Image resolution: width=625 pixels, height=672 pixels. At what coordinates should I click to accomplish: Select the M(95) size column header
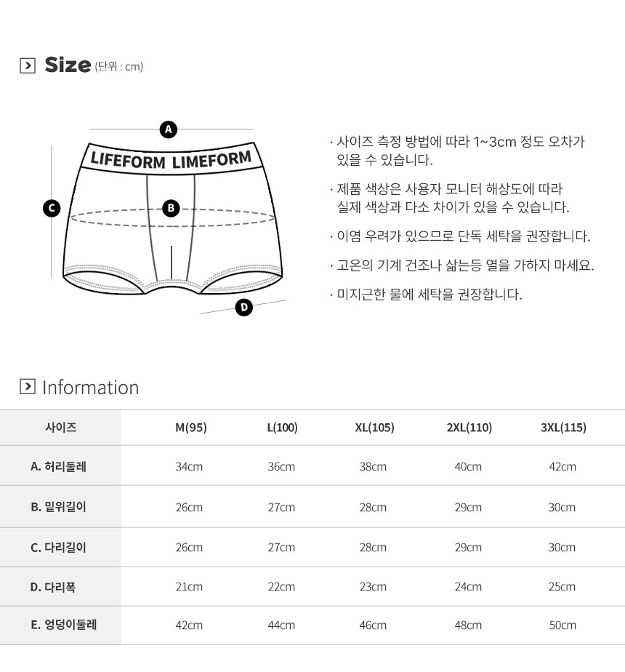pos(191,428)
